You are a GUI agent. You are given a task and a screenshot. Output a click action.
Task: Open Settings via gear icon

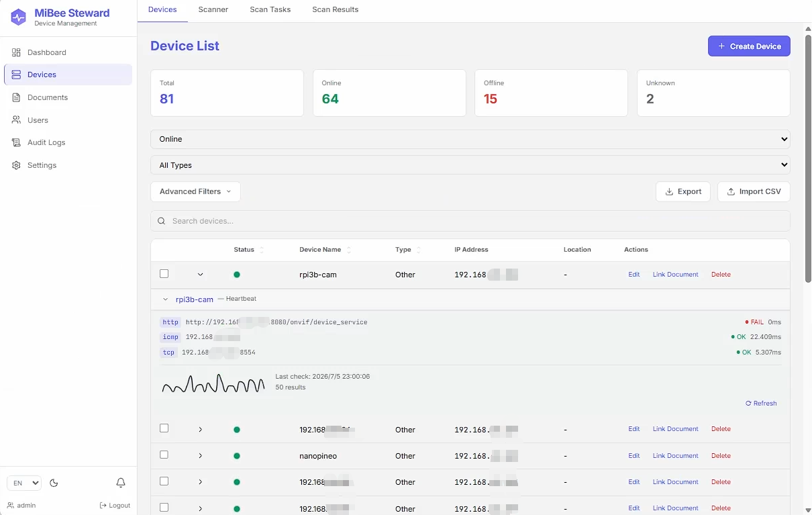pyautogui.click(x=16, y=165)
